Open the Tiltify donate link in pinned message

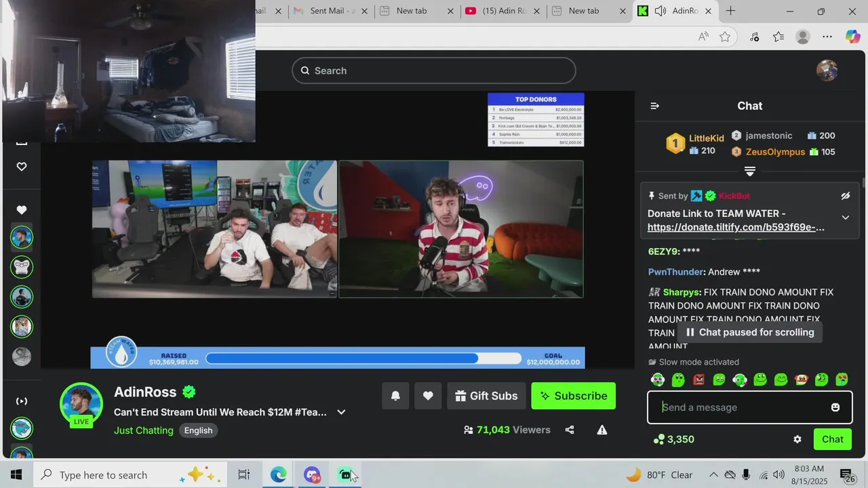[736, 227]
